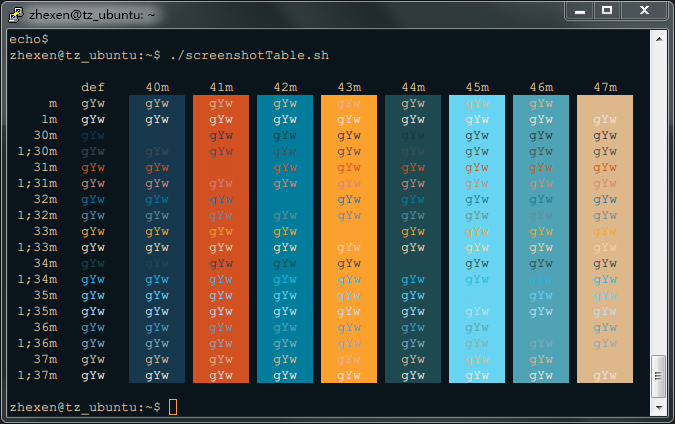Viewport: 675px width, 424px height.
Task: Click the '1;31m' row label
Action: click(x=37, y=183)
